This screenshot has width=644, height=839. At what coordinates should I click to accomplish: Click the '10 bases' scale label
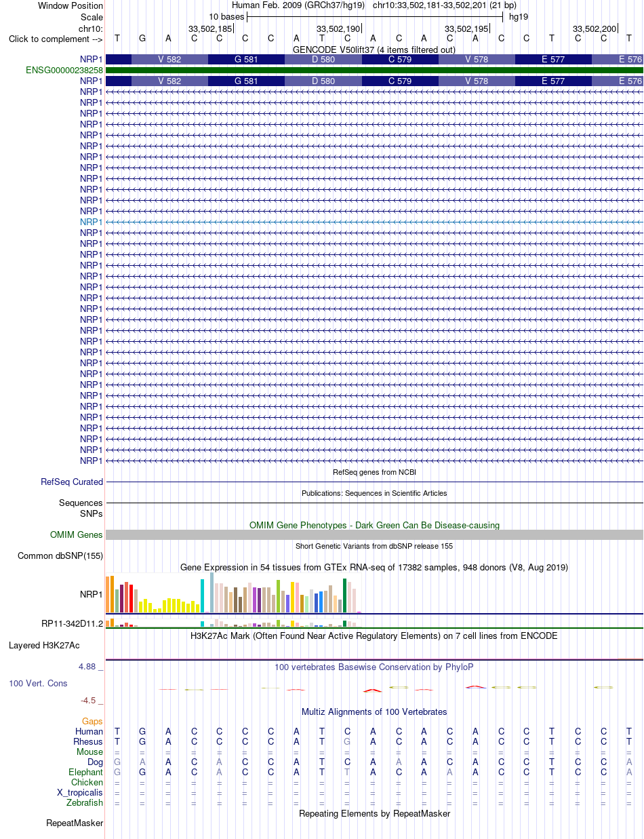pyautogui.click(x=226, y=16)
